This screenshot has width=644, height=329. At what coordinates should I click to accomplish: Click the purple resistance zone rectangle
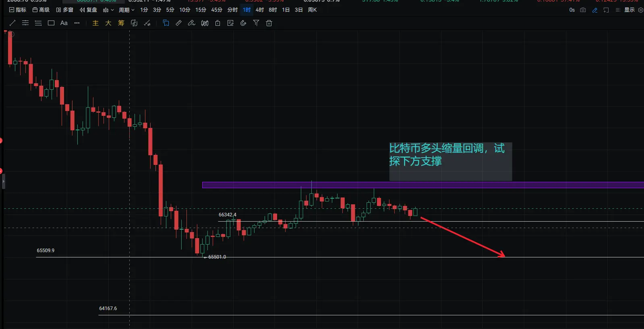423,185
